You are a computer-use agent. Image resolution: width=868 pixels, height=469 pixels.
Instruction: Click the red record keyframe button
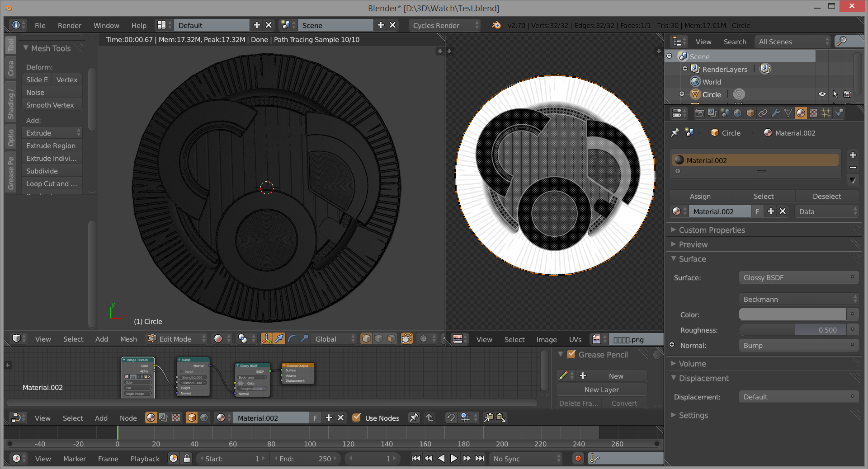click(x=577, y=459)
